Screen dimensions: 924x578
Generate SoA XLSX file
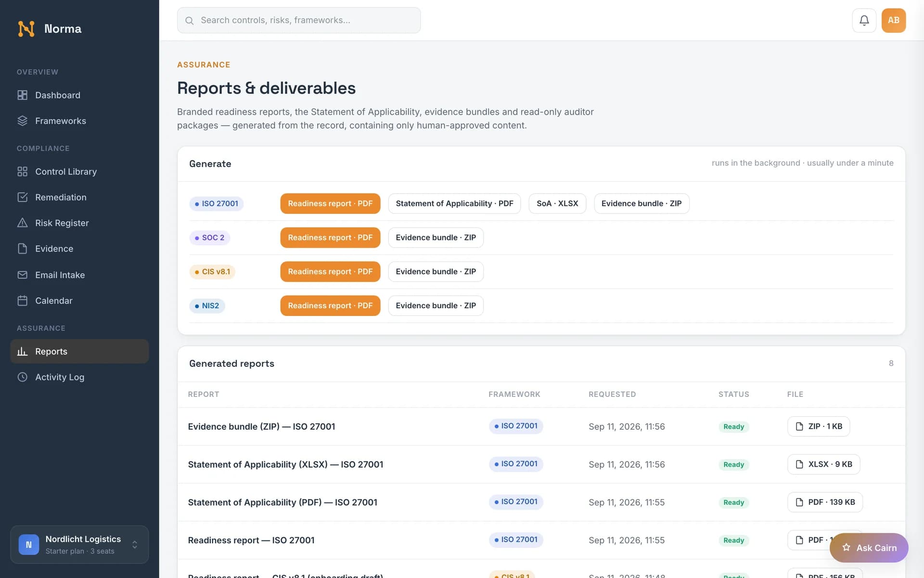(x=557, y=204)
